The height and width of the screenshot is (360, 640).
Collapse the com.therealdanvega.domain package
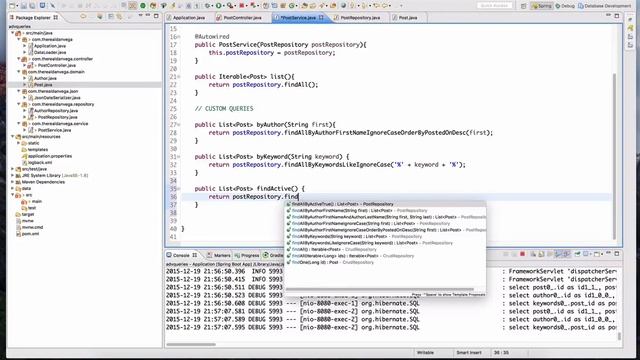pyautogui.click(x=19, y=72)
